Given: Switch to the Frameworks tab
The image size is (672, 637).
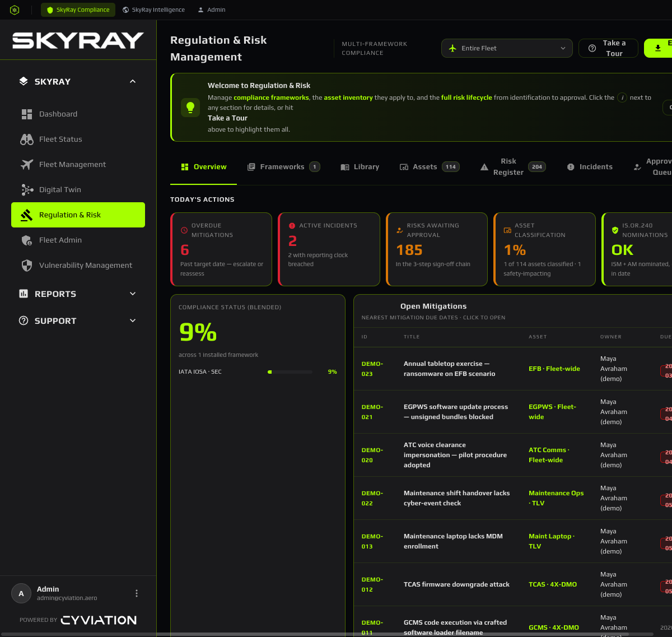Looking at the screenshot, I should click(x=283, y=167).
